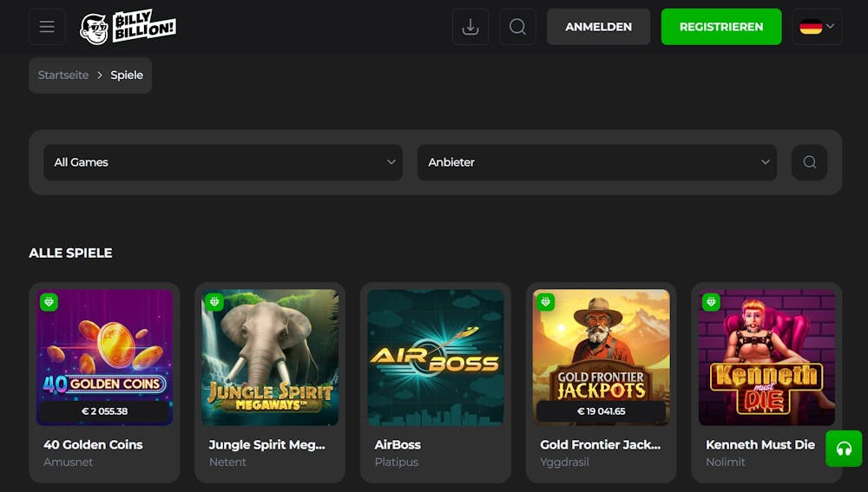Click the Gold Frontier Jack... title text
This screenshot has width=868, height=492.
click(600, 444)
